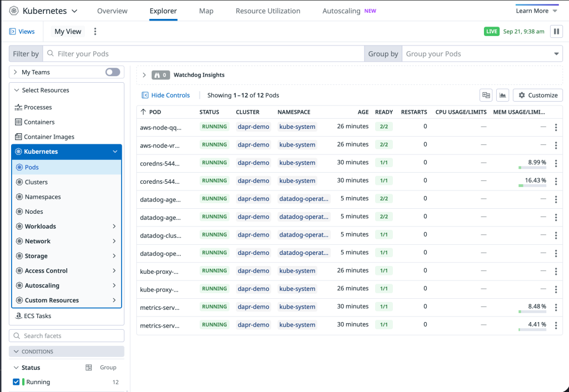
Task: Open the Customize settings
Action: pos(537,94)
